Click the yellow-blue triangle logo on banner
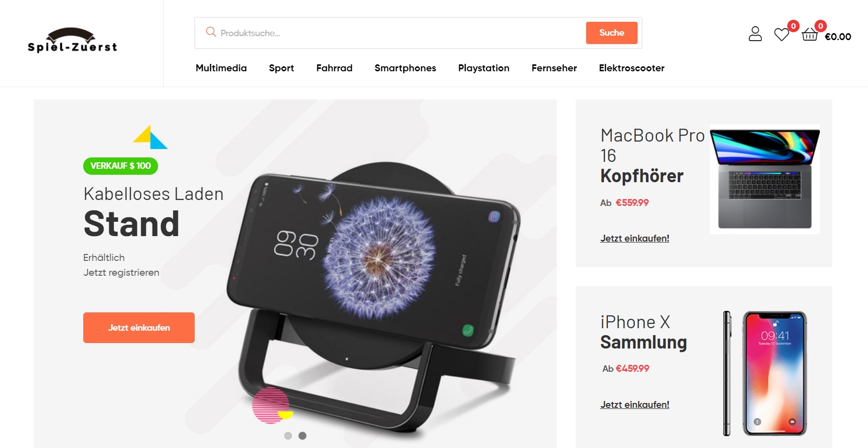868x448 pixels. 150,137
